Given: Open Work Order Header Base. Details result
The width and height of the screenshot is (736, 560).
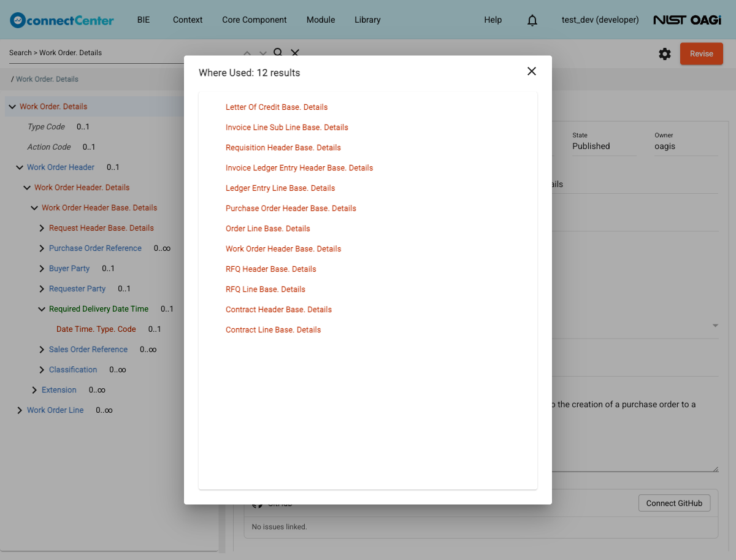Looking at the screenshot, I should click(283, 249).
